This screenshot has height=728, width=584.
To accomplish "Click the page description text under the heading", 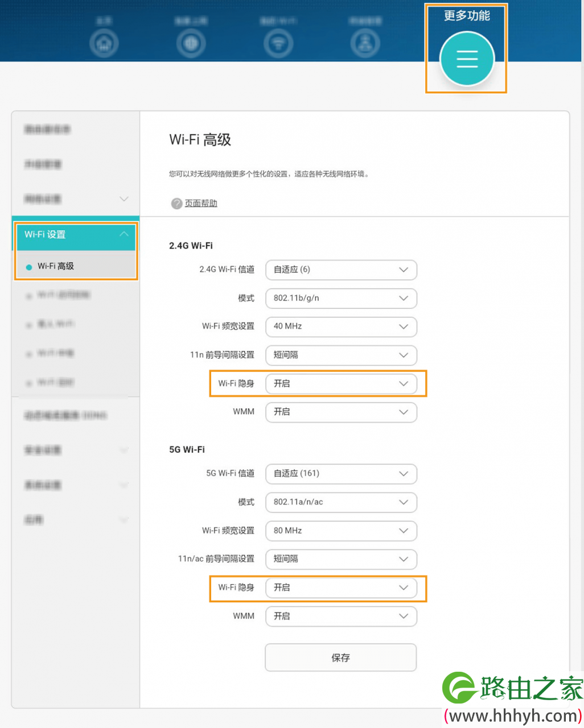I will pos(269,174).
